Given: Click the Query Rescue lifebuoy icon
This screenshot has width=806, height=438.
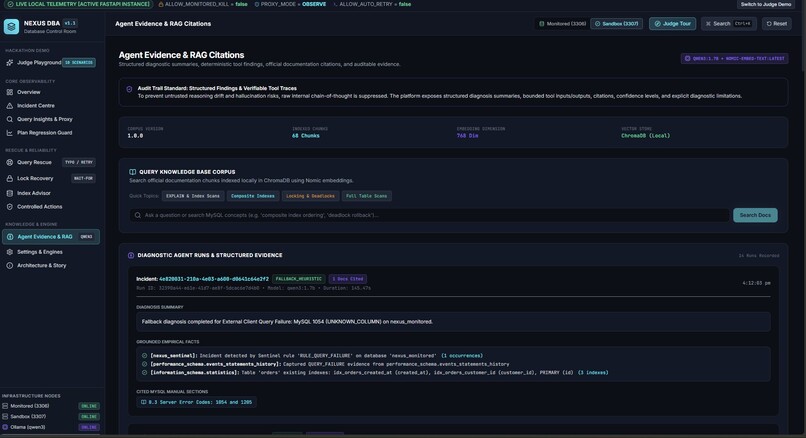Looking at the screenshot, I should (x=9, y=162).
